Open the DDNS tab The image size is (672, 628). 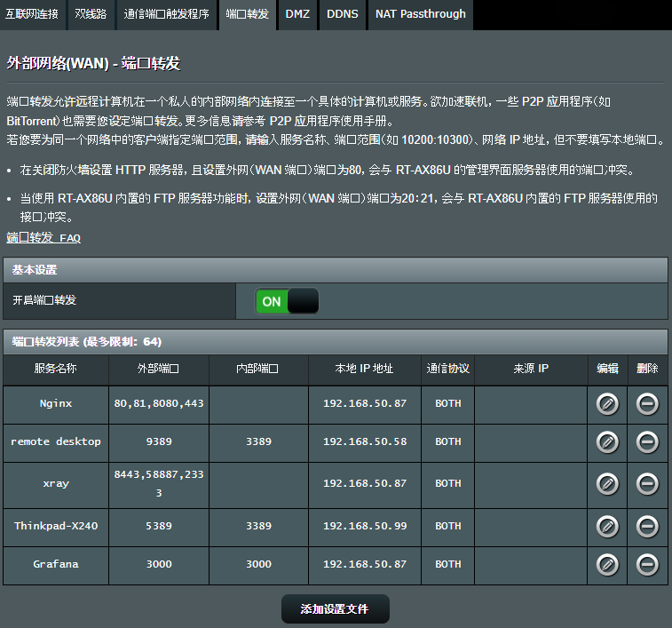(342, 14)
